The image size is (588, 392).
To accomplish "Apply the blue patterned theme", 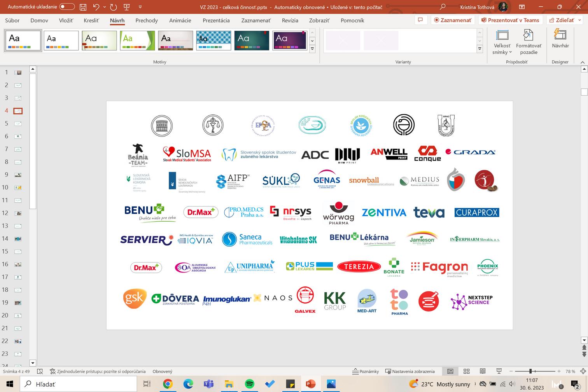I will 213,40.
